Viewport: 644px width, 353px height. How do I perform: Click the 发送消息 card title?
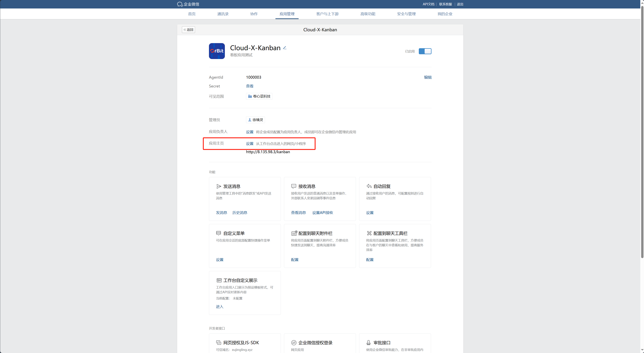(232, 186)
